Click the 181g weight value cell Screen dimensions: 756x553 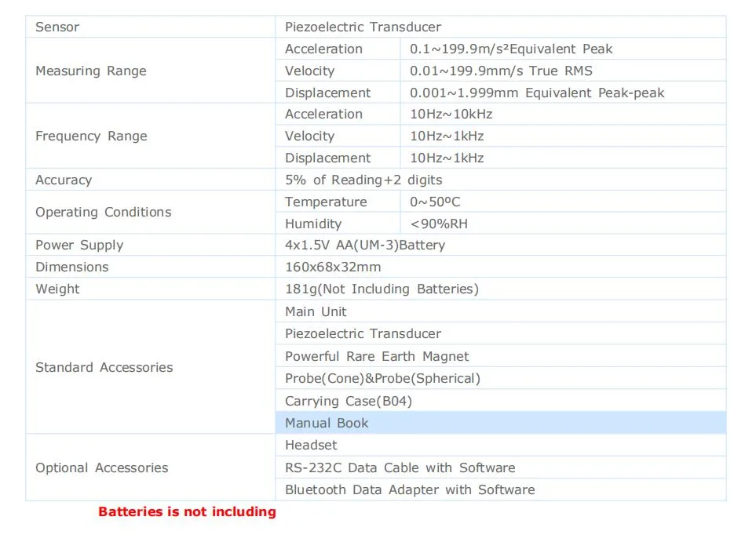point(500,289)
